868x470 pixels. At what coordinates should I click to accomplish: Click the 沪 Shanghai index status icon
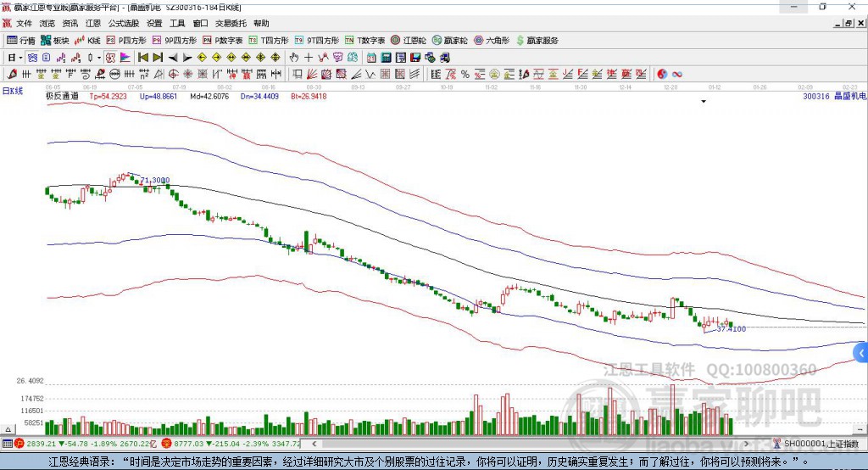[x=19, y=444]
